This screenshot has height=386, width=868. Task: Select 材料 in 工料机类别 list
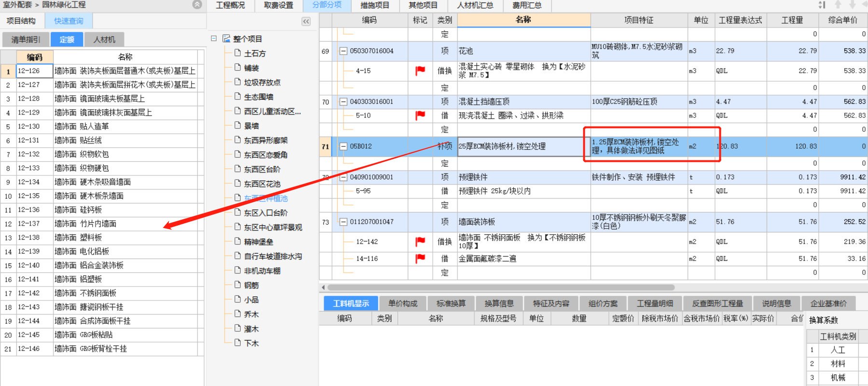click(838, 364)
